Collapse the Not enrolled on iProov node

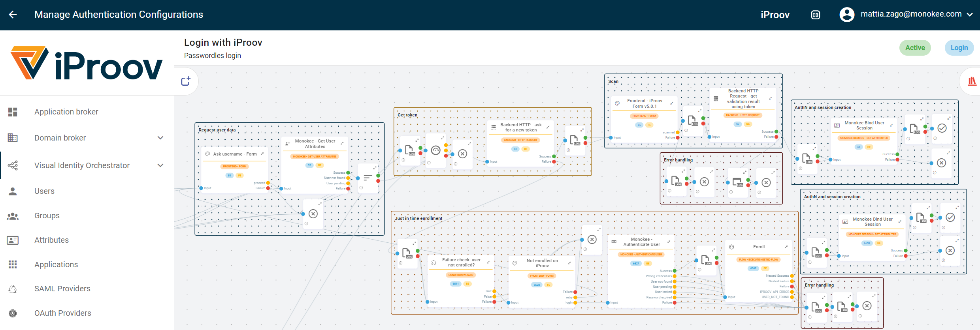coord(569,263)
